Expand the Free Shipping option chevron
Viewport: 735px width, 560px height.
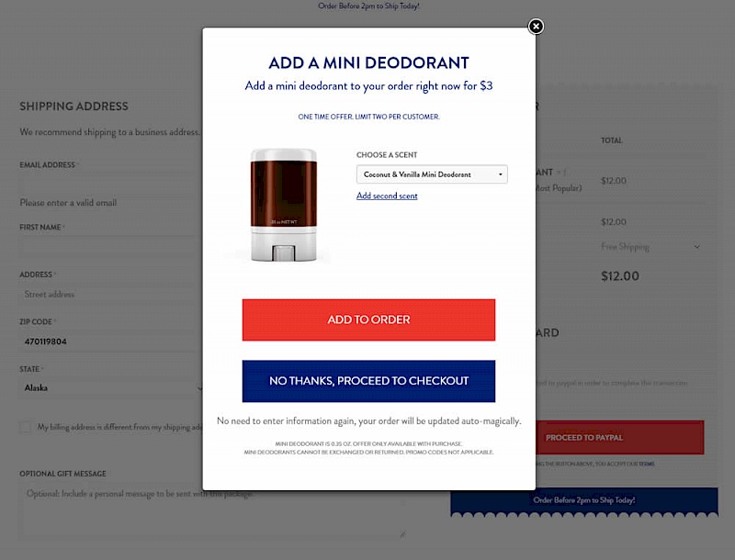(697, 247)
